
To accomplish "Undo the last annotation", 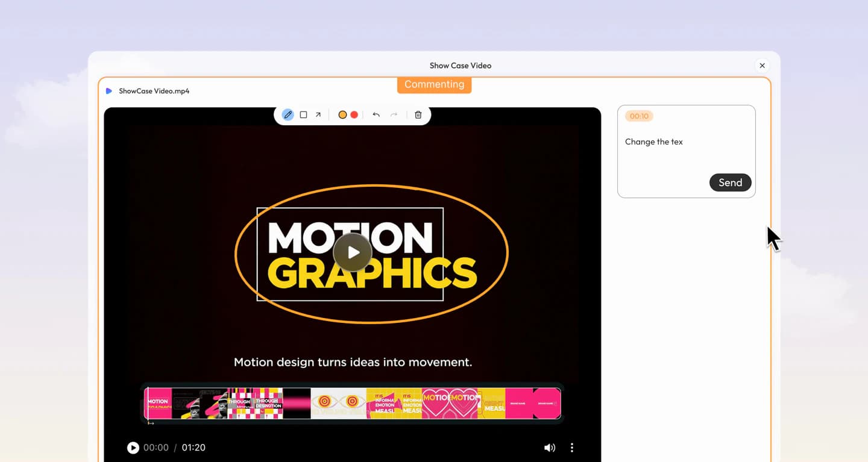I will click(x=376, y=114).
